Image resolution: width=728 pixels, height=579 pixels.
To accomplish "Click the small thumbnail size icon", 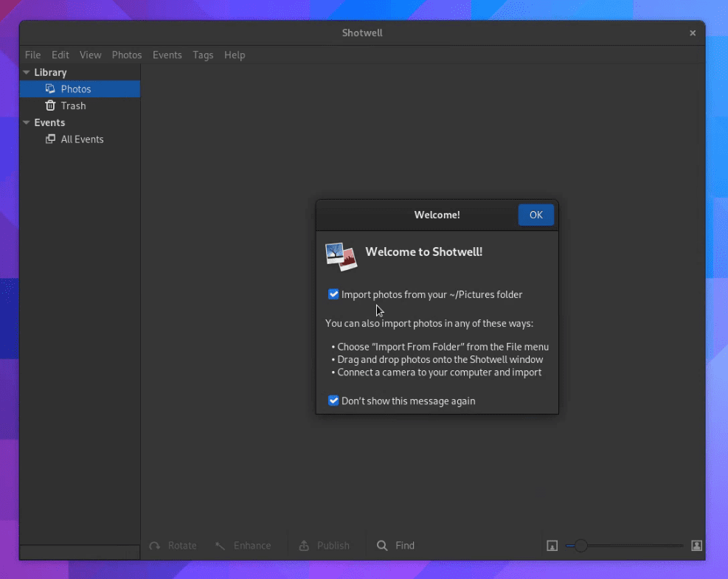I will 552,545.
